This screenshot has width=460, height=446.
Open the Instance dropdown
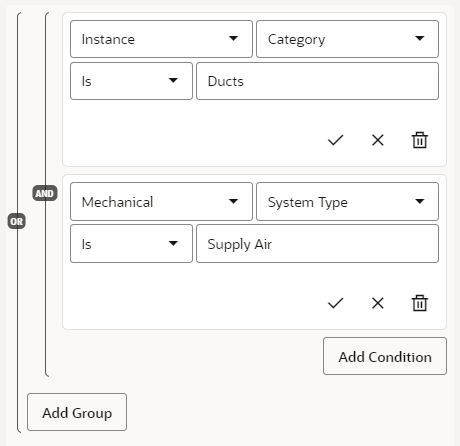pos(161,39)
